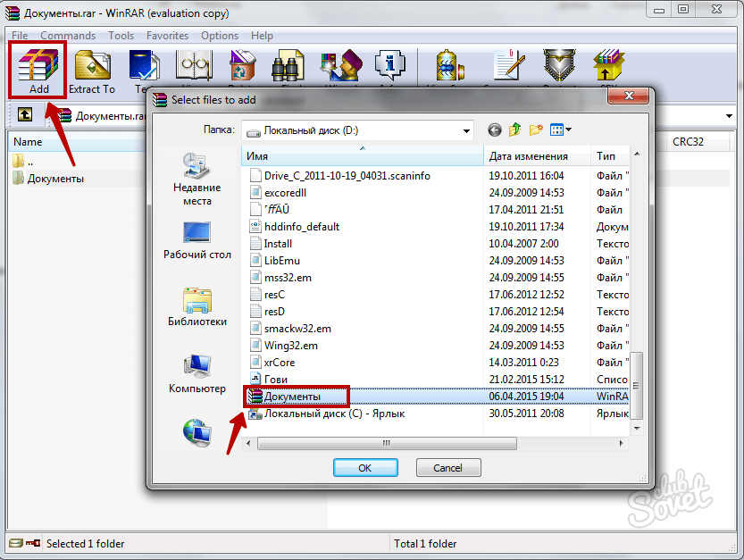Click the up-one-level folder icon in dialog

(x=515, y=130)
